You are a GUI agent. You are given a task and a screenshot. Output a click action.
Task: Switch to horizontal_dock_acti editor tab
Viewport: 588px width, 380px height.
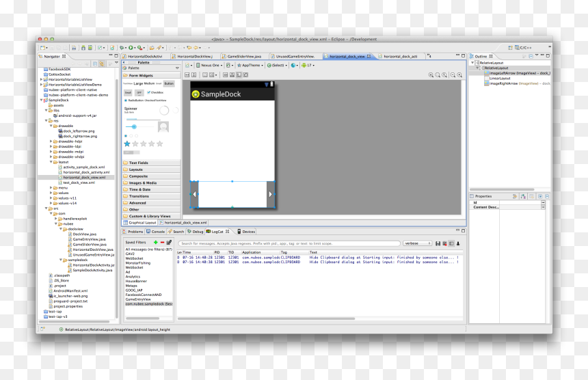400,56
